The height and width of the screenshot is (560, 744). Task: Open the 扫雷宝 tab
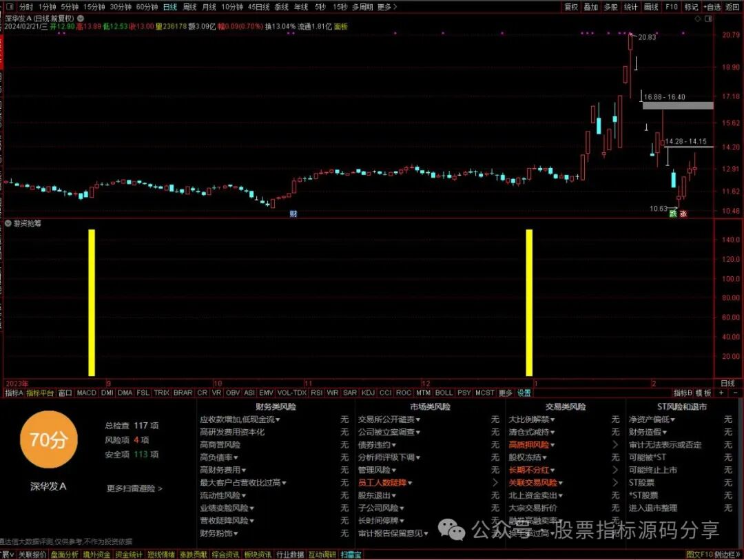[351, 554]
